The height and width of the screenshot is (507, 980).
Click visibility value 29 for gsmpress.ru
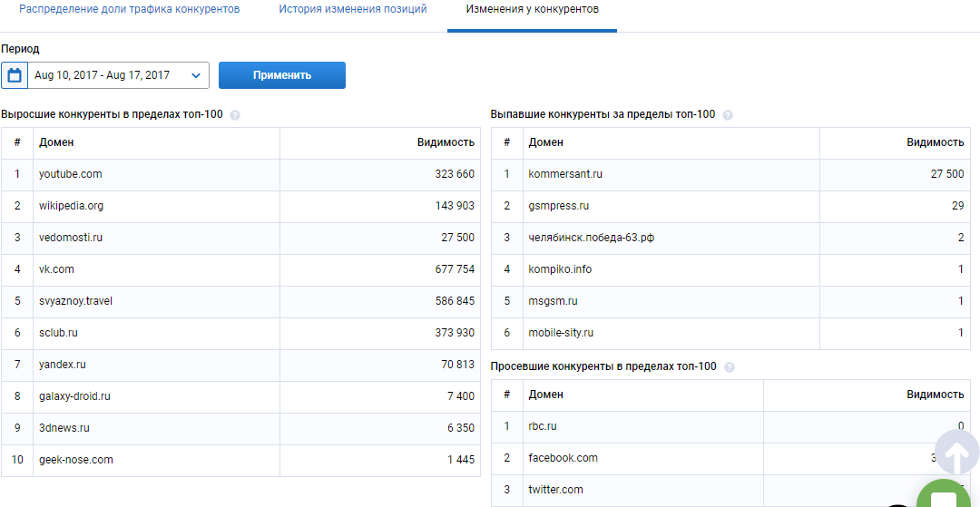958,207
